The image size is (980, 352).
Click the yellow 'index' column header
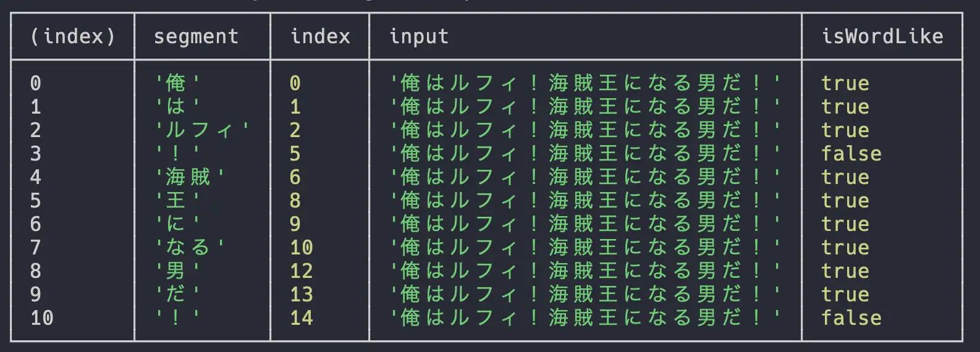(x=319, y=36)
